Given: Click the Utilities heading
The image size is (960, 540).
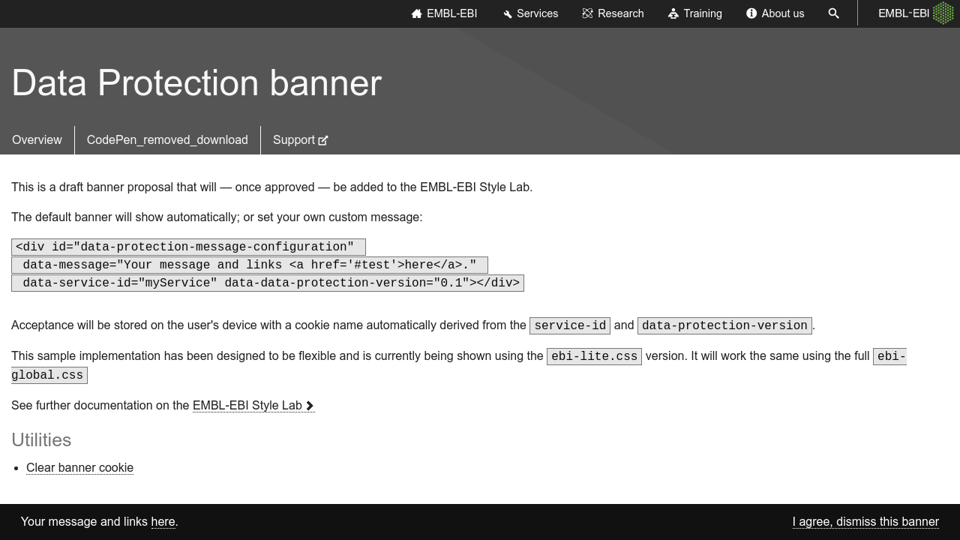Looking at the screenshot, I should point(41,440).
